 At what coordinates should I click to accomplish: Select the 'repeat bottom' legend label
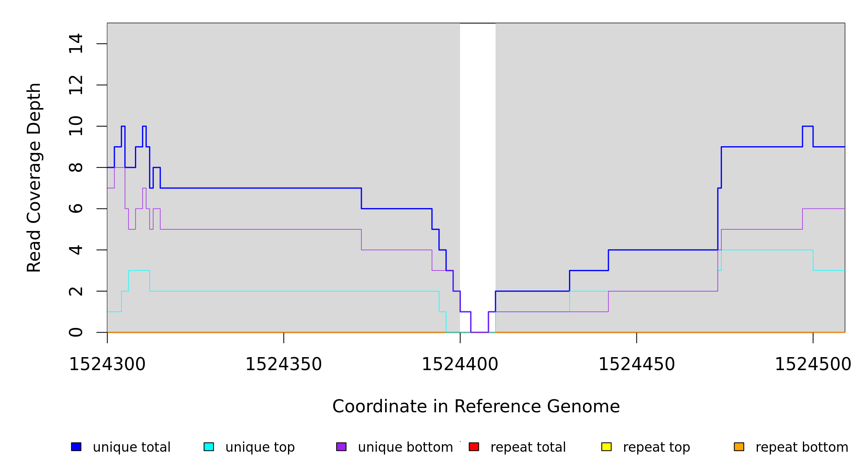802,447
